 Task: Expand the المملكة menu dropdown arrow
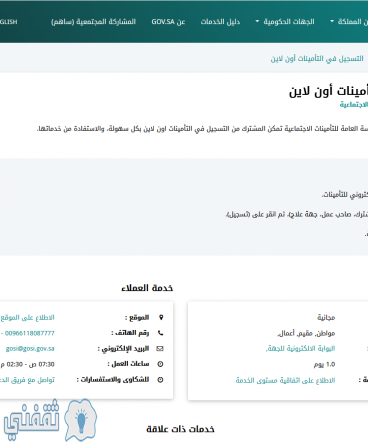pyautogui.click(x=332, y=21)
